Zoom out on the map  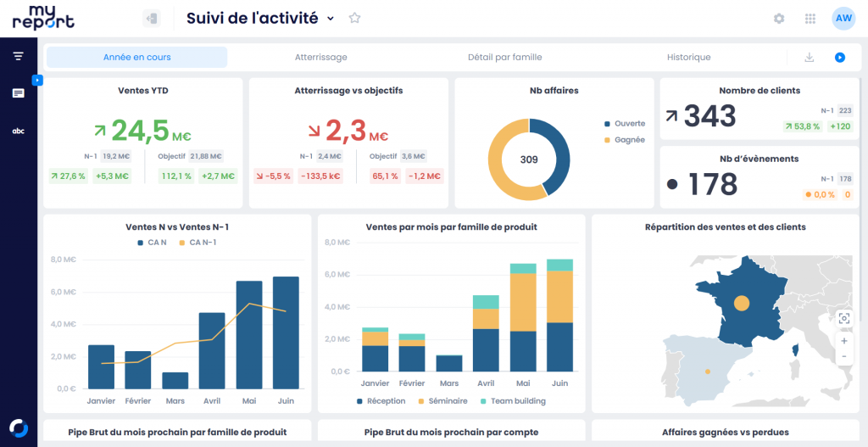(843, 356)
